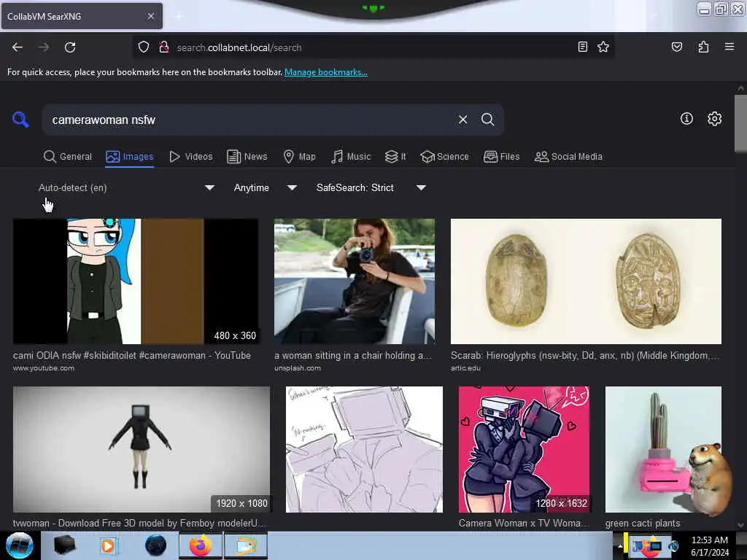The image size is (747, 560).
Task: Open the Scarab Hieroglyphs image
Action: tap(586, 281)
